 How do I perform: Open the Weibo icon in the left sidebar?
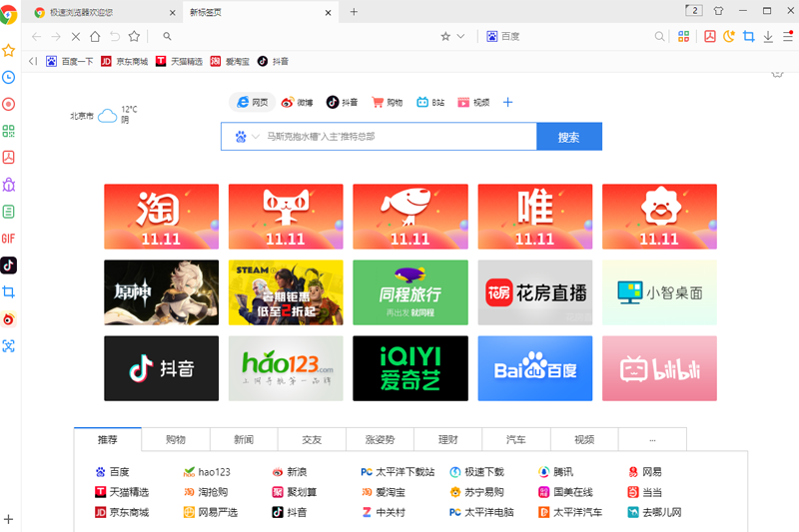point(8,318)
